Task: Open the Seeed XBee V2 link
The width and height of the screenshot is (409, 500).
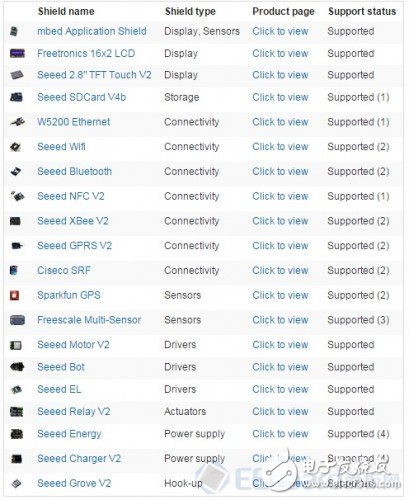Action: 73,221
